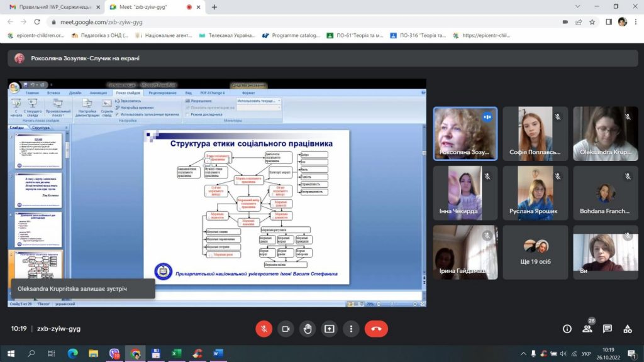Open the Meet activities panel
644x362 pixels.
click(x=627, y=329)
